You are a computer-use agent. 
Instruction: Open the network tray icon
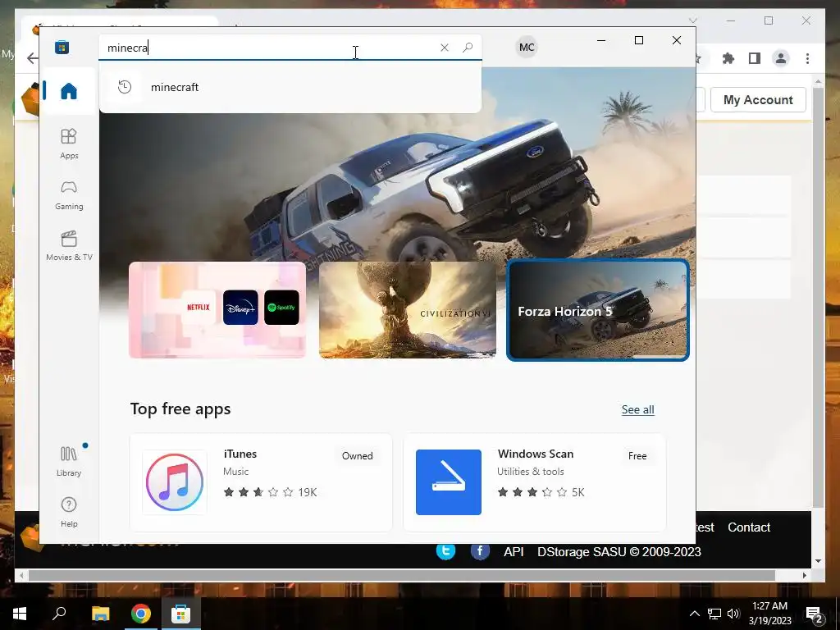point(714,614)
